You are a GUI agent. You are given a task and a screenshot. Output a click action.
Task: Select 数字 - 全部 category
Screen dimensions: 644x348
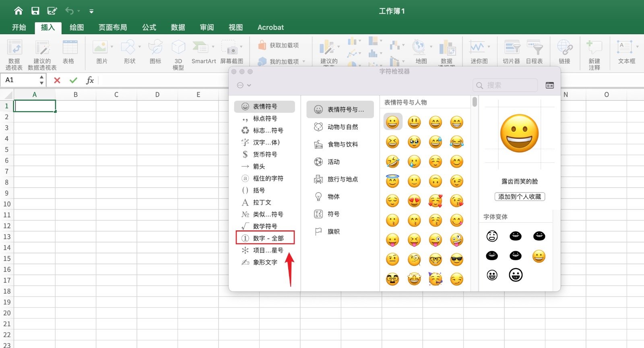[265, 238]
